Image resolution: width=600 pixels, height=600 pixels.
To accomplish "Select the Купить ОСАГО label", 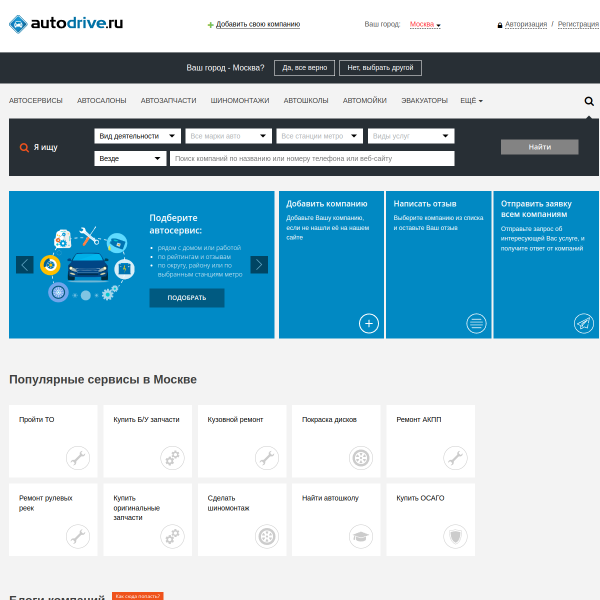I will [x=420, y=498].
